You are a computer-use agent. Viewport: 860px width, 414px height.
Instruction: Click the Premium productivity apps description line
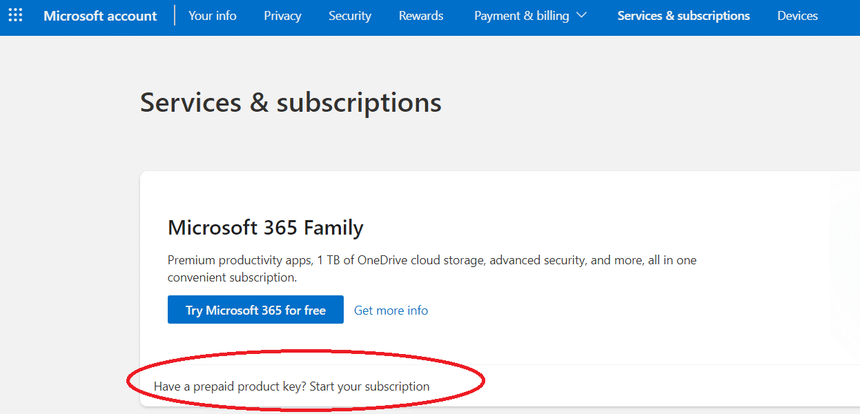click(432, 260)
